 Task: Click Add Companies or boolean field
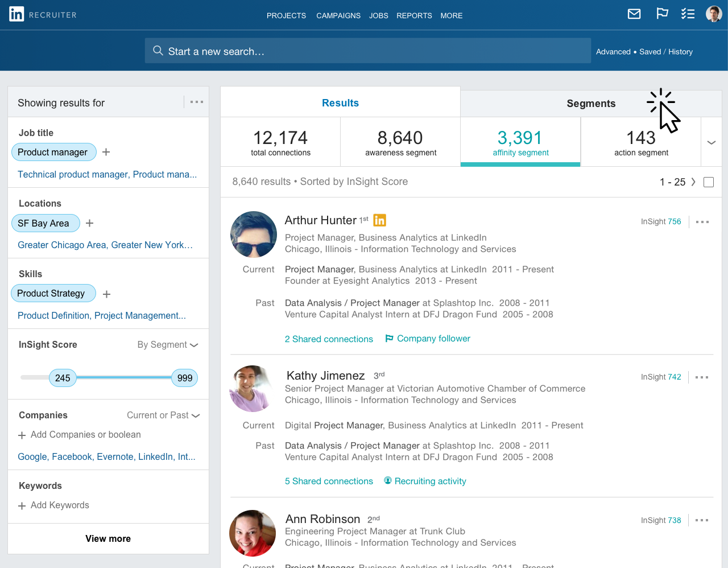[x=86, y=435]
